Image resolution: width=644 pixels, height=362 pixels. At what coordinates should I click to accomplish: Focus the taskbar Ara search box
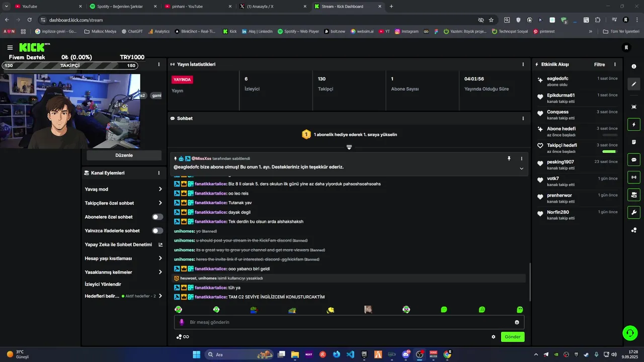[x=240, y=354]
